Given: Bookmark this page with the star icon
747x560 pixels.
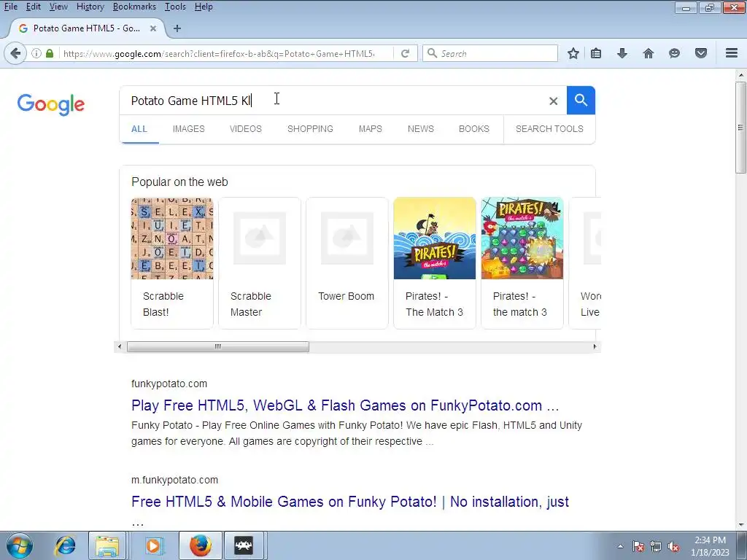Looking at the screenshot, I should 573,53.
